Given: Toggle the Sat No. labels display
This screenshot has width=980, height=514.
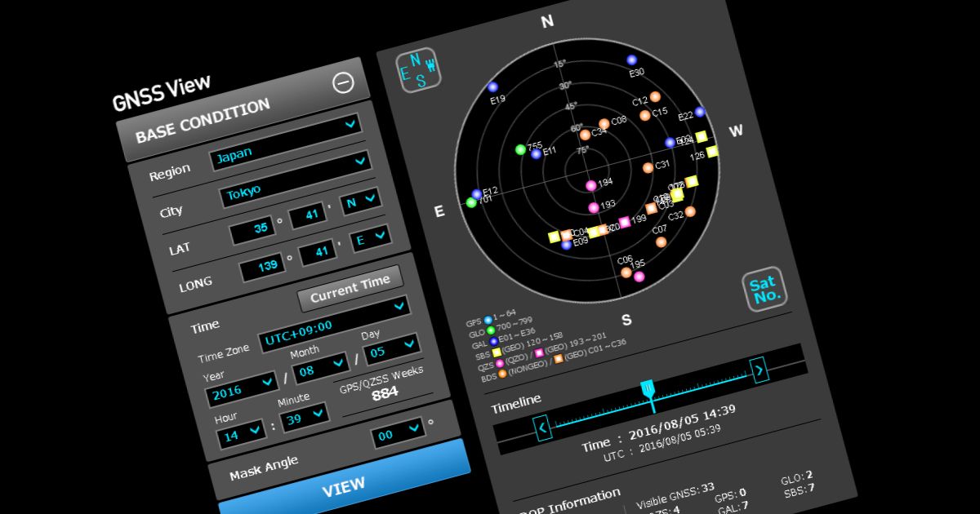Looking at the screenshot, I should pos(764,290).
